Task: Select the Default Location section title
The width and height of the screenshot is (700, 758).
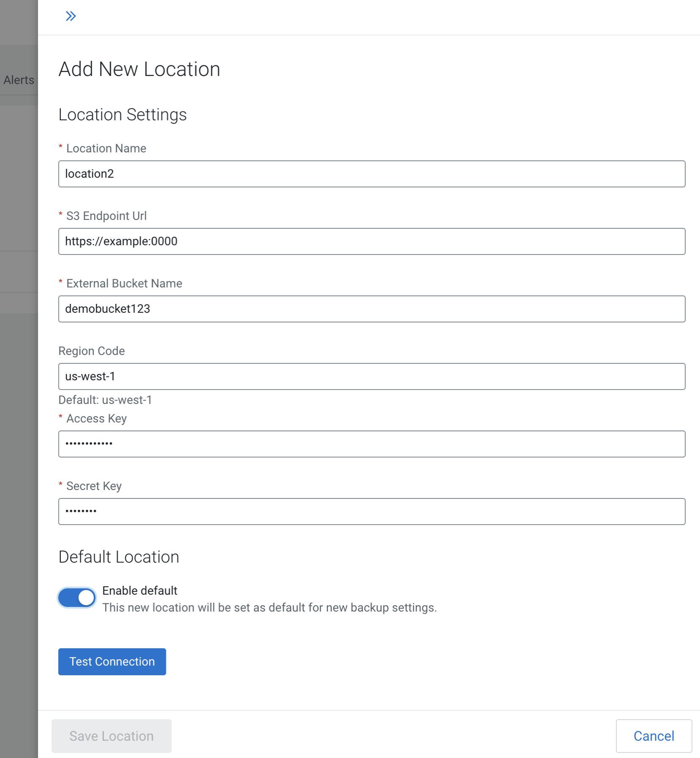Action: point(119,556)
